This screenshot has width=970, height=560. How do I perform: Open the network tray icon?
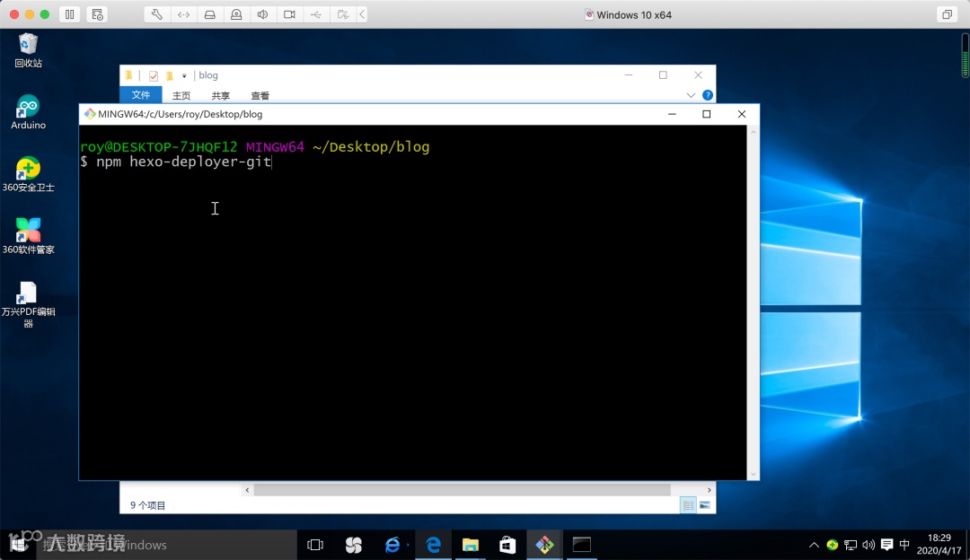(851, 545)
